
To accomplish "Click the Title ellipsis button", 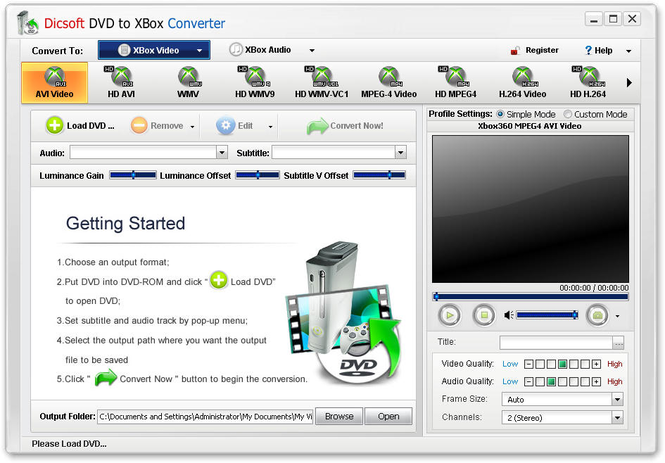I will (x=618, y=343).
